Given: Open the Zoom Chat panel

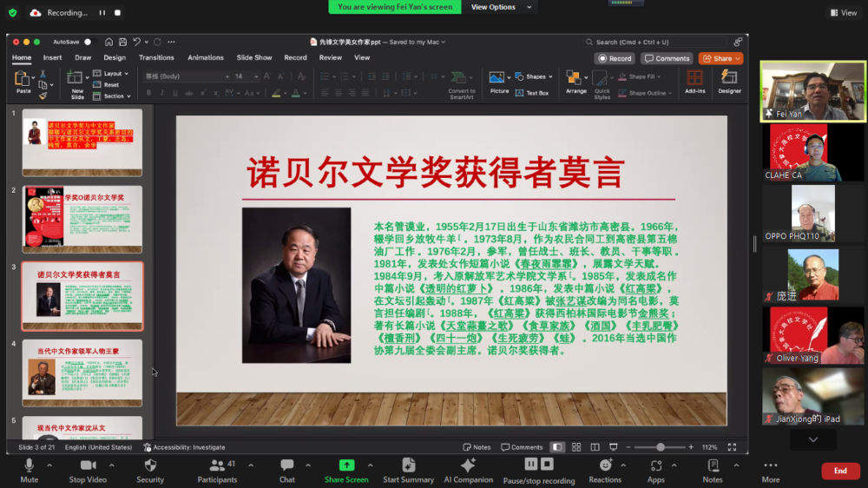Looking at the screenshot, I should click(x=286, y=465).
